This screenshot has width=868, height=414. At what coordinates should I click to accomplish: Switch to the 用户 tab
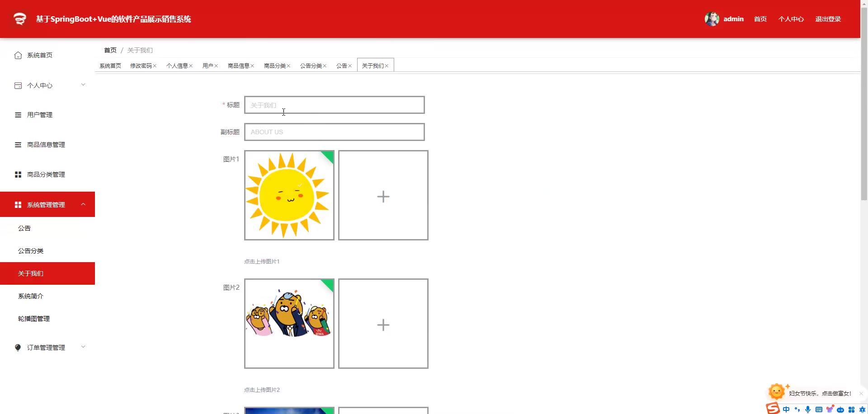[208, 66]
